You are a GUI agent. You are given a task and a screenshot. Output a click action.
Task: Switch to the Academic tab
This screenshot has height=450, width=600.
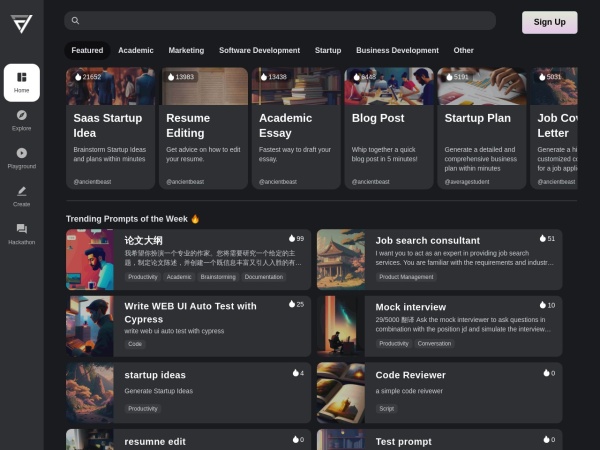(136, 50)
